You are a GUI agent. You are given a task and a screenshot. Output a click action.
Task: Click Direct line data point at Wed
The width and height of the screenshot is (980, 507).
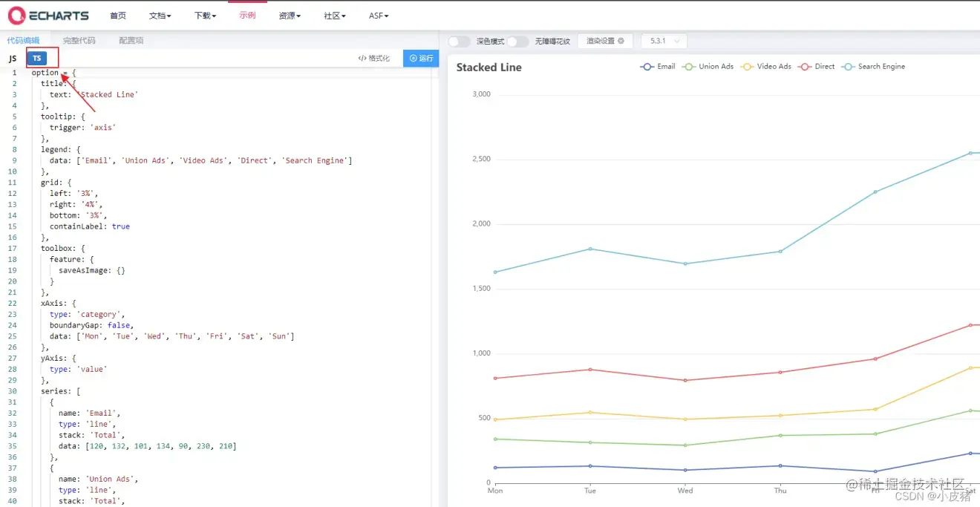click(x=685, y=380)
